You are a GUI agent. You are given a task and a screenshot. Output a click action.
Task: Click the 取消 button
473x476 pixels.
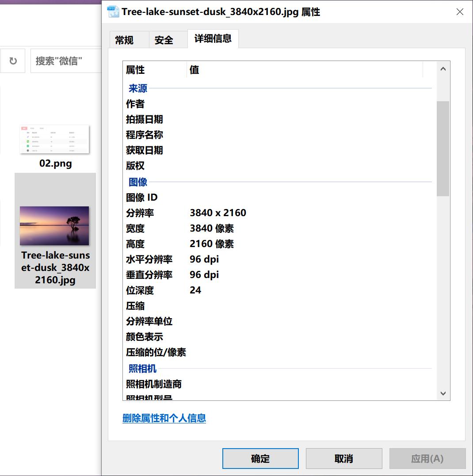coord(343,458)
